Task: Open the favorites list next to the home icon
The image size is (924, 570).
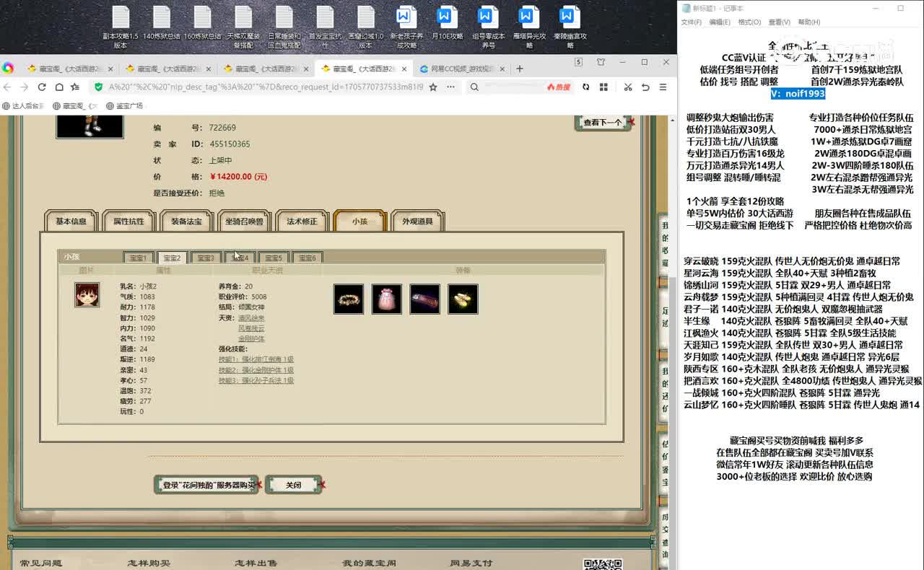Action: [74, 87]
